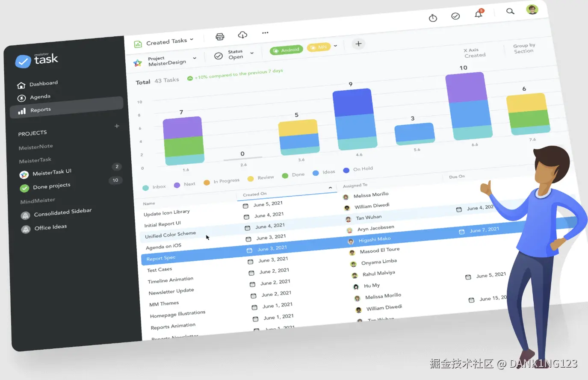This screenshot has width=588, height=380.
Task: Click the bar with value 10
Action: coord(469,106)
